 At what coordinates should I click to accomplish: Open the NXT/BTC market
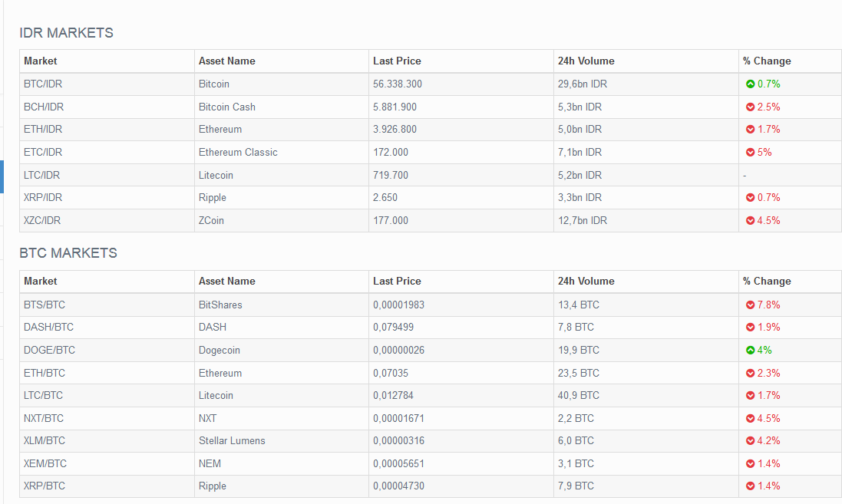[x=44, y=418]
